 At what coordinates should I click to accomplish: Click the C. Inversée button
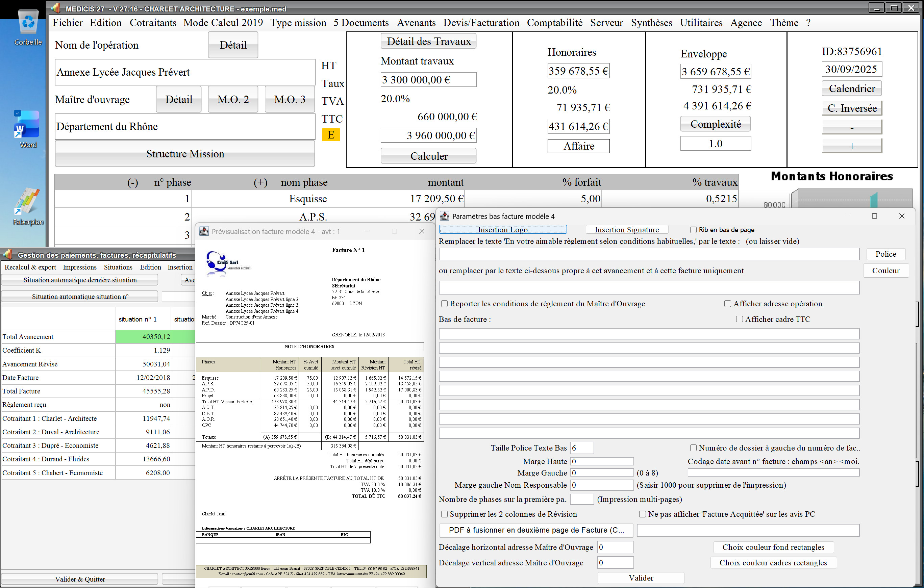click(851, 108)
